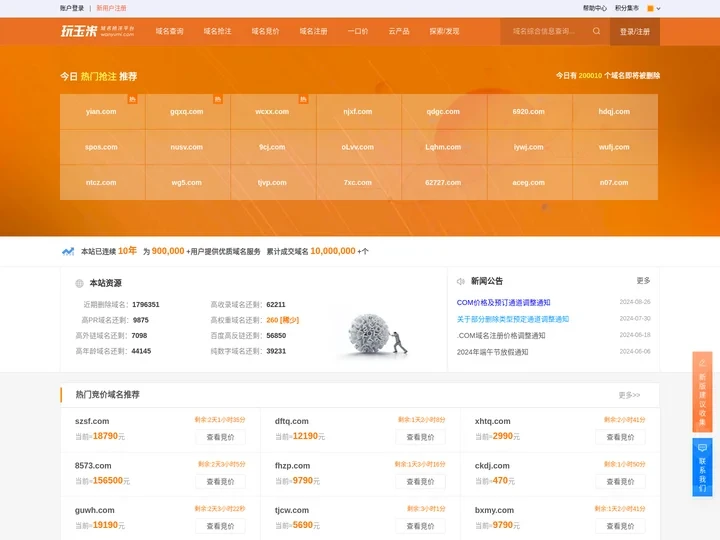Select the 62727.com domain tile
Image resolution: width=720 pixels, height=540 pixels.
click(444, 182)
